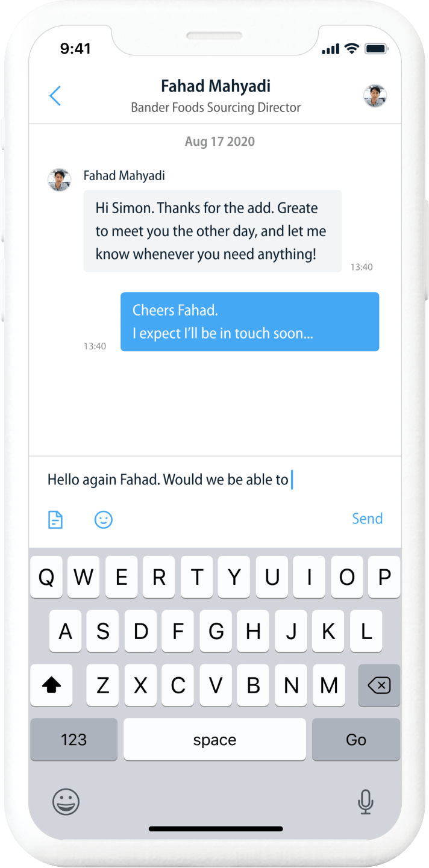Toggle the Shift arrow key
This screenshot has width=429, height=868.
click(52, 685)
